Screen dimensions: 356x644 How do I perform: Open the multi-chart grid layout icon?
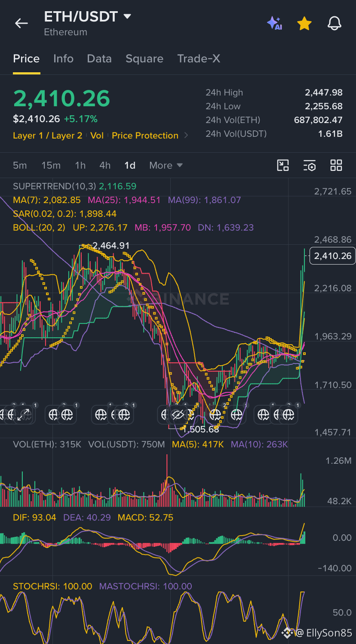[x=336, y=165]
